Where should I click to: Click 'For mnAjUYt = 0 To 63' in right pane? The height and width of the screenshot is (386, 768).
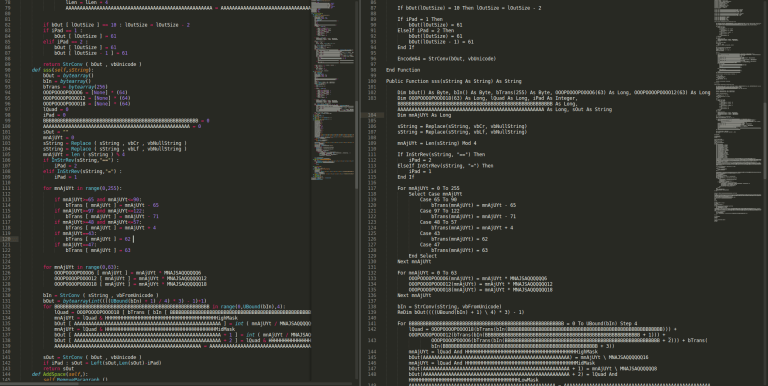pos(427,273)
